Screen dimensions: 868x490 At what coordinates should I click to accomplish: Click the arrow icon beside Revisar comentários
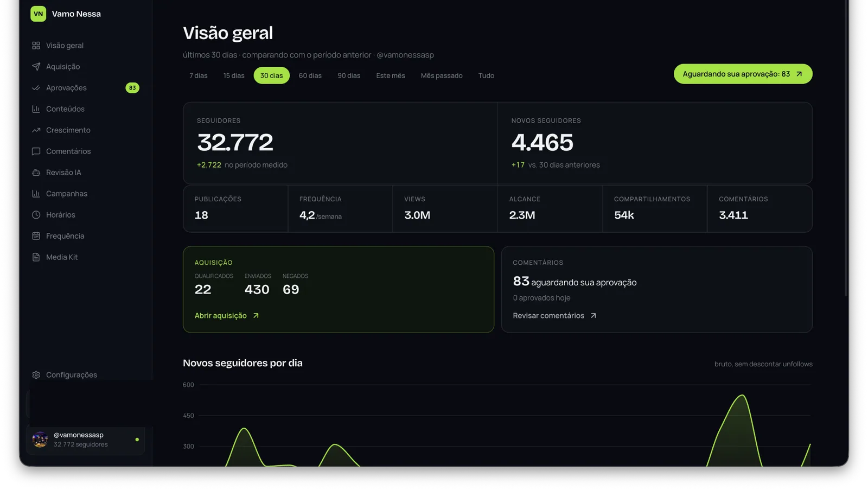593,316
